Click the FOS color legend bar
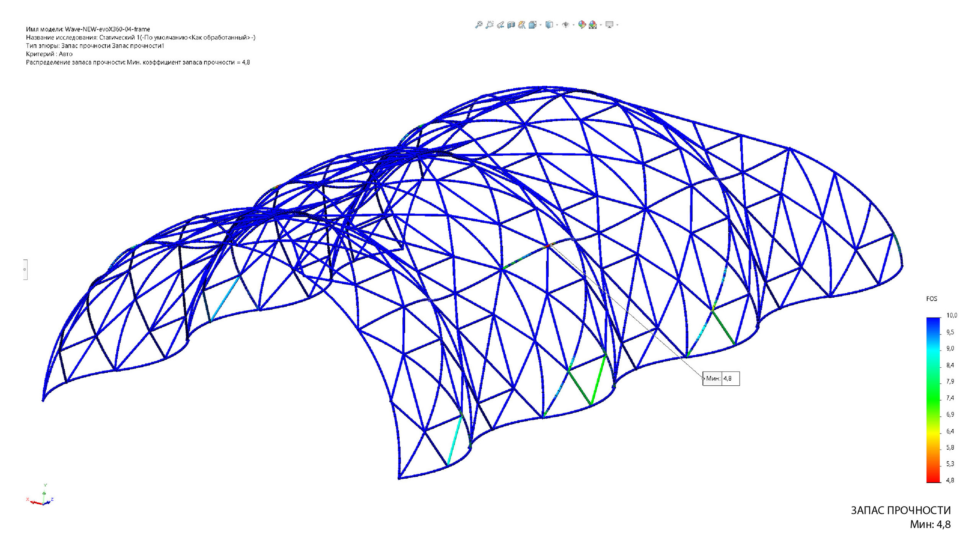980x551 pixels. coord(933,400)
